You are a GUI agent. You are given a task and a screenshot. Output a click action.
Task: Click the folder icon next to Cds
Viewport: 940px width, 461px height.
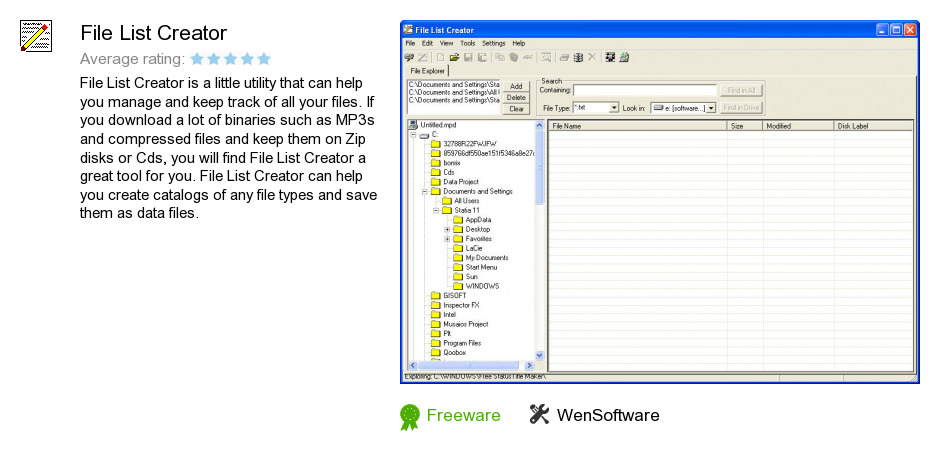point(436,172)
